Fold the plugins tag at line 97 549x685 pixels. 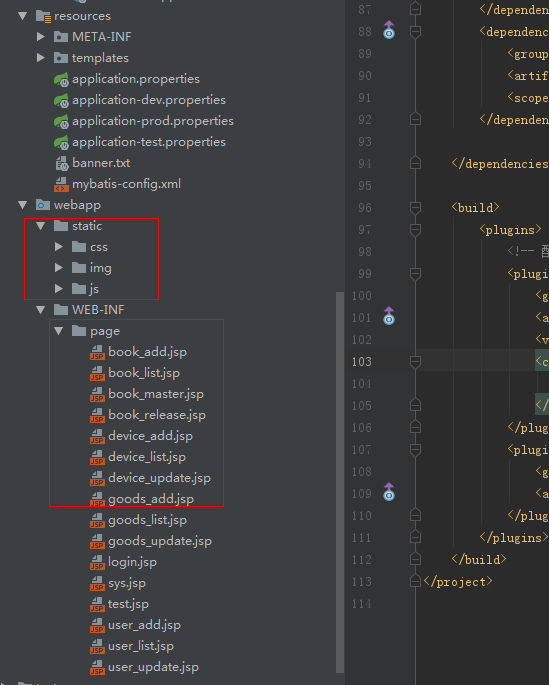415,230
